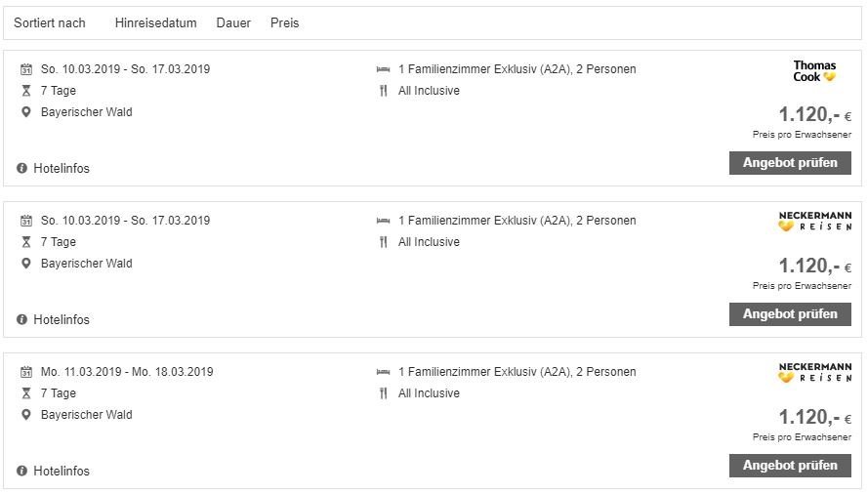The height and width of the screenshot is (494, 868).
Task: Click info icon beside Hotelinfos in third offer
Action: pyautogui.click(x=22, y=472)
